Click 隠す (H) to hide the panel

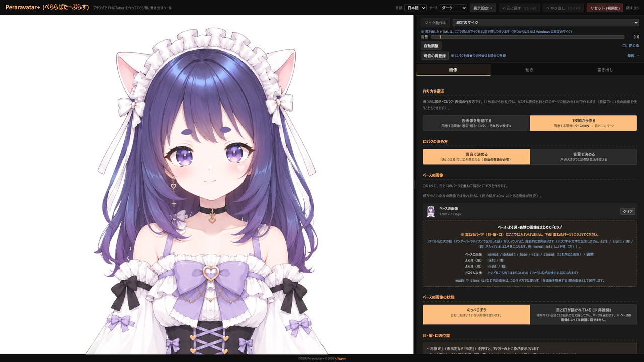632,8
